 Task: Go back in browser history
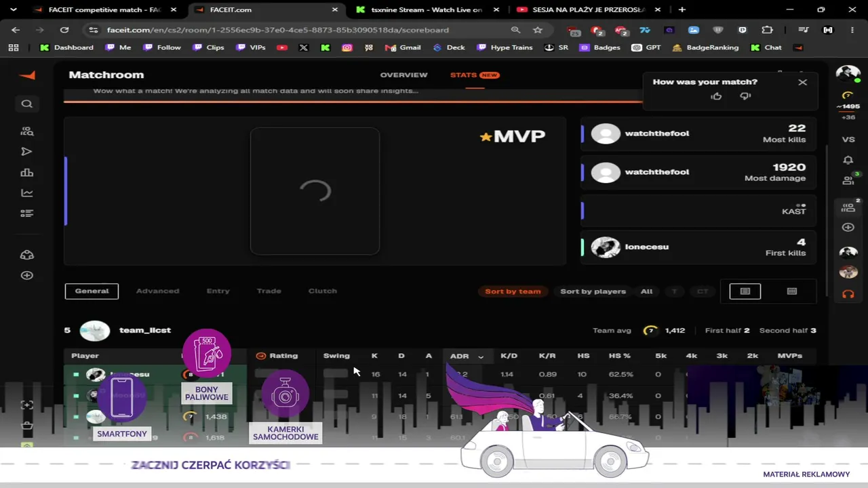(16, 30)
